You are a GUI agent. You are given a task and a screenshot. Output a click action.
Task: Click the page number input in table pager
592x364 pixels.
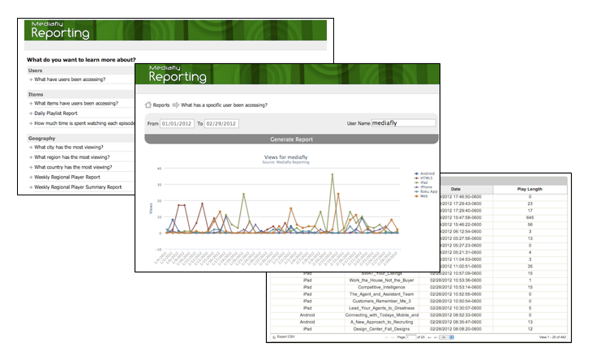(411, 337)
